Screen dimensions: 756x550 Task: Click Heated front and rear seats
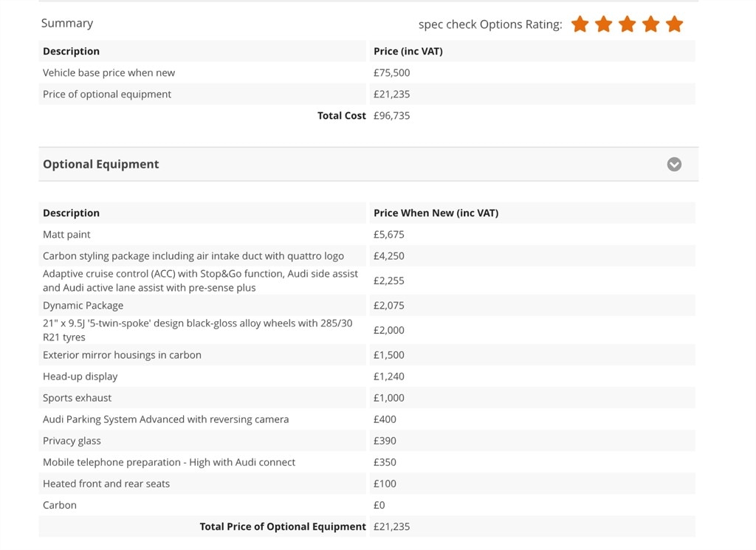pos(106,484)
